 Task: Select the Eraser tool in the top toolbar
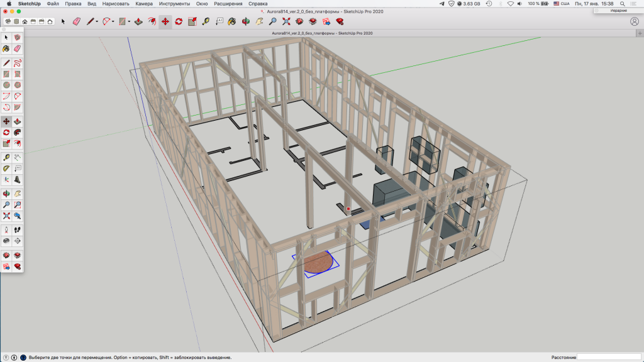[x=77, y=21]
